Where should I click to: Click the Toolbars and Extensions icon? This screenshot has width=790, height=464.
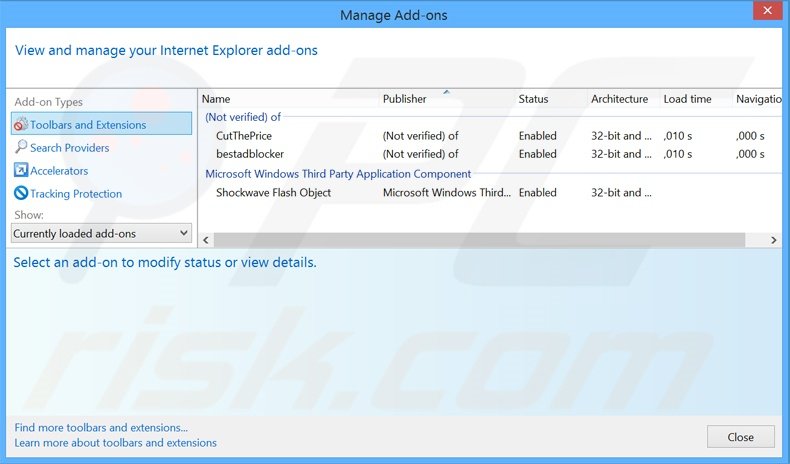pos(21,125)
